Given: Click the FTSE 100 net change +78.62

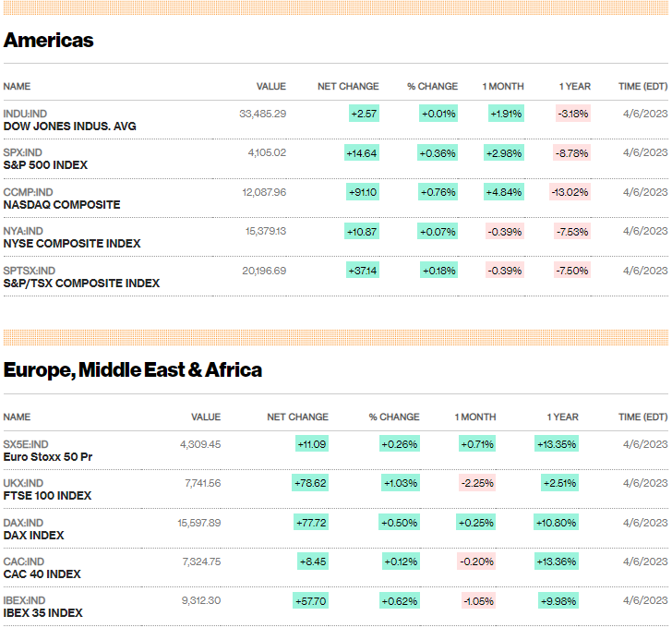Looking at the screenshot, I should pyautogui.click(x=310, y=483).
